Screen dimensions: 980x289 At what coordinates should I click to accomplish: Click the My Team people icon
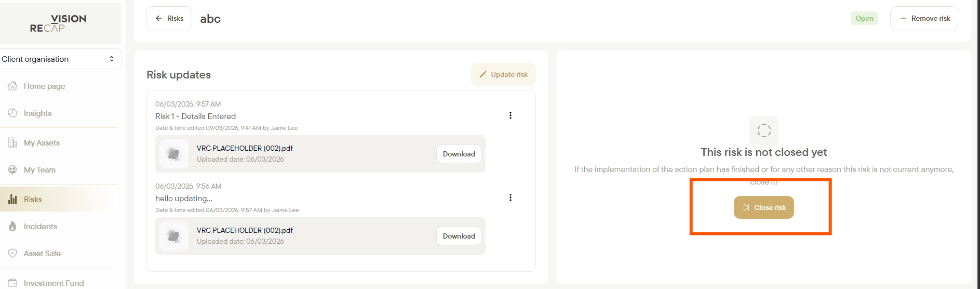point(12,170)
